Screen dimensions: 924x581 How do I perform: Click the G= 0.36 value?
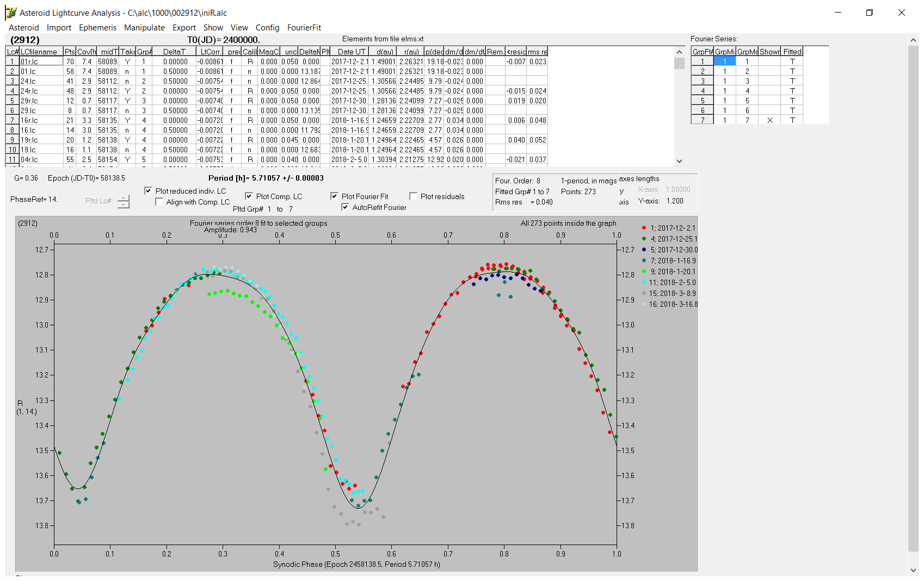(26, 178)
